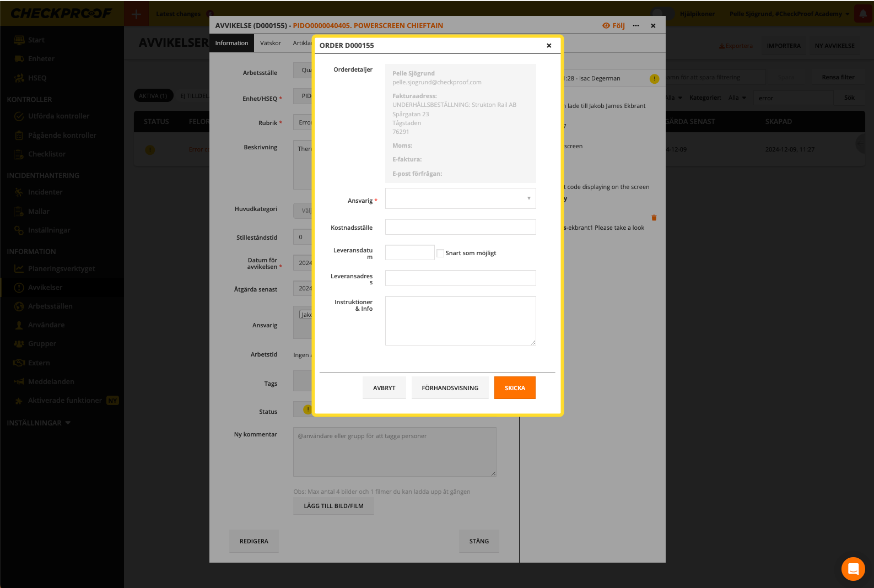Viewport: 874px width, 588px height.
Task: Toggle the Hjälpikoner switch
Action: [x=662, y=14]
